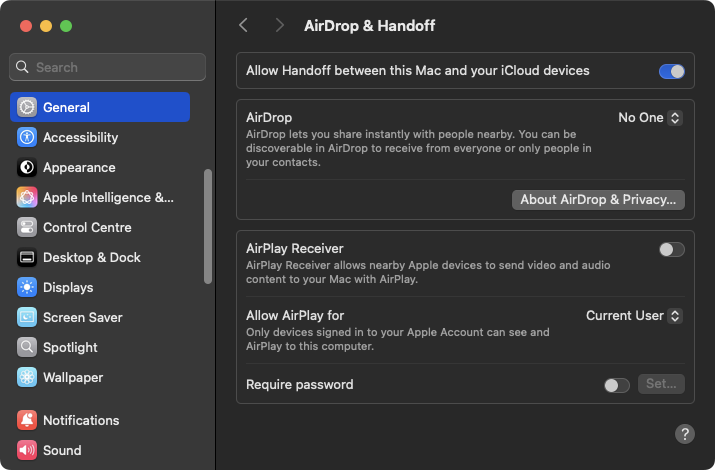The height and width of the screenshot is (470, 715).
Task: Focus the Search input field
Action: tap(107, 67)
